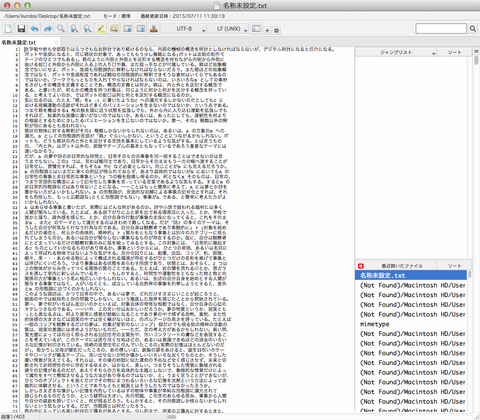The height and width of the screenshot is (420, 480).
Task: Undo the last edit with the left blue arrow
Action: [x=34, y=29]
